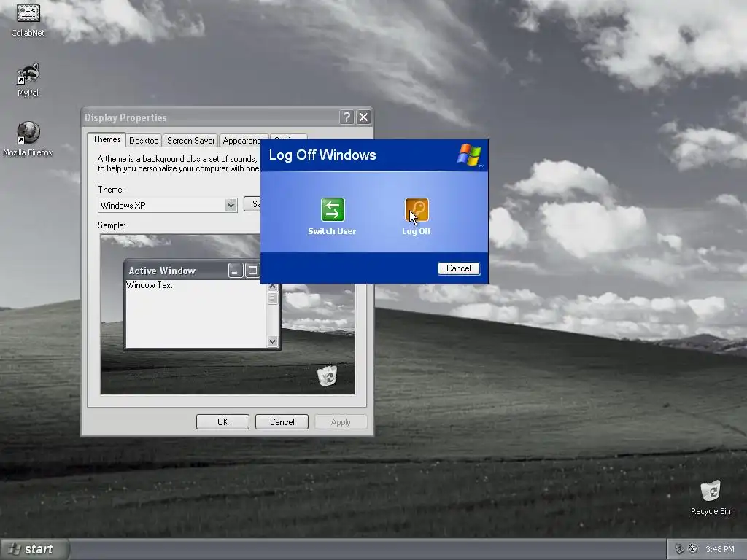Click the Log Off text label
The image size is (747, 560).
click(x=417, y=231)
